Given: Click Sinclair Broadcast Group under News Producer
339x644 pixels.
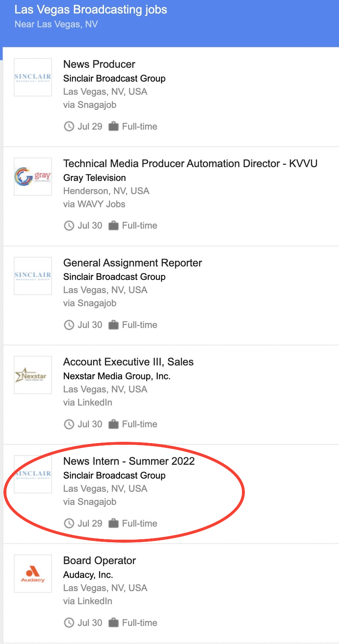Looking at the screenshot, I should click(x=114, y=79).
